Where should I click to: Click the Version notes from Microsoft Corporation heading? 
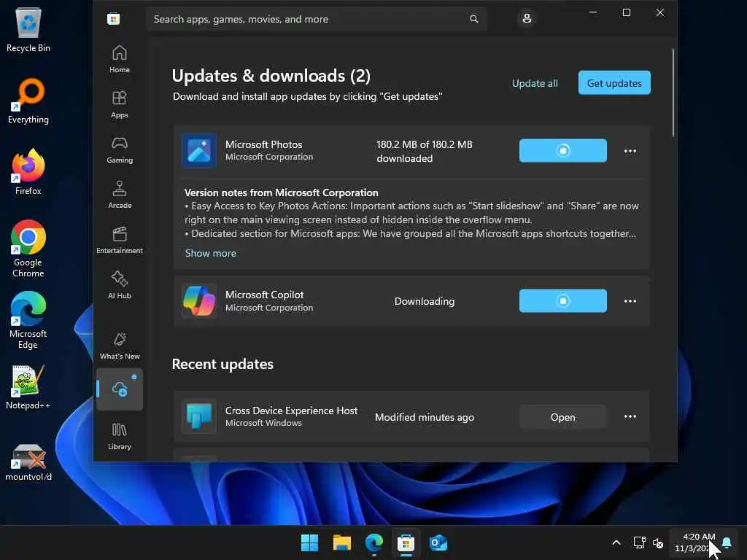point(281,192)
